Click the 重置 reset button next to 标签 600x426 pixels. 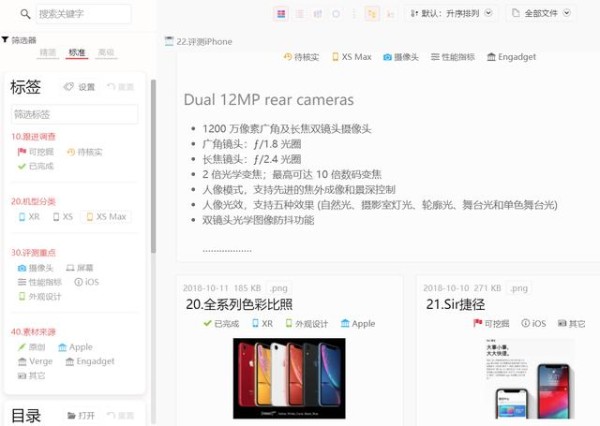(x=121, y=87)
